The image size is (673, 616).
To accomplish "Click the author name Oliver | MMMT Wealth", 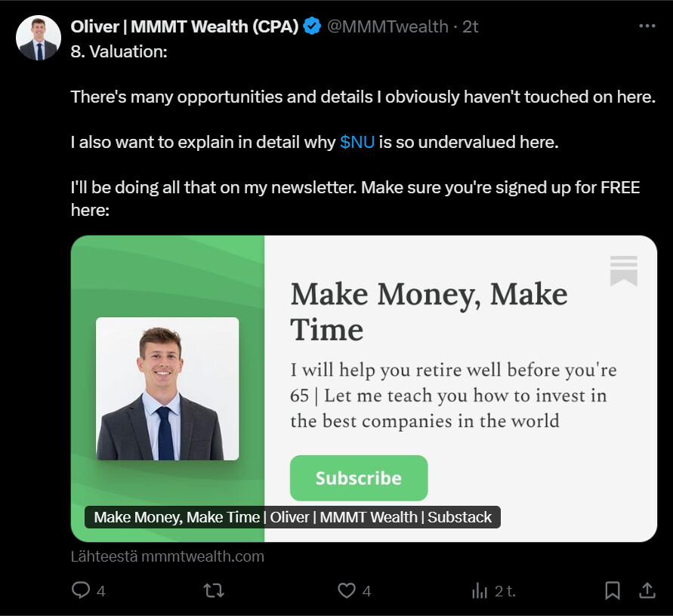I will [x=185, y=26].
